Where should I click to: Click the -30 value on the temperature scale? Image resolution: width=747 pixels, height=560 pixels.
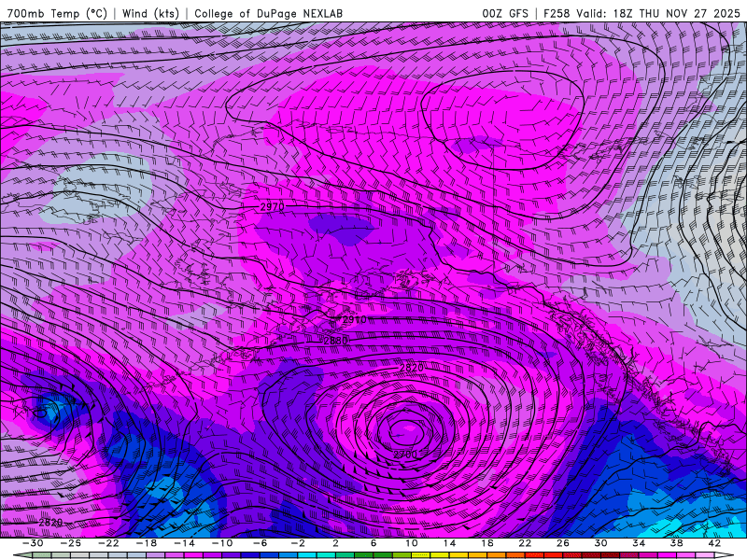[x=33, y=543]
